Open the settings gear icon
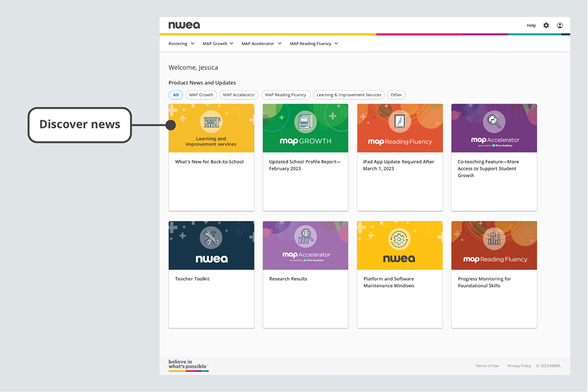 [x=546, y=26]
